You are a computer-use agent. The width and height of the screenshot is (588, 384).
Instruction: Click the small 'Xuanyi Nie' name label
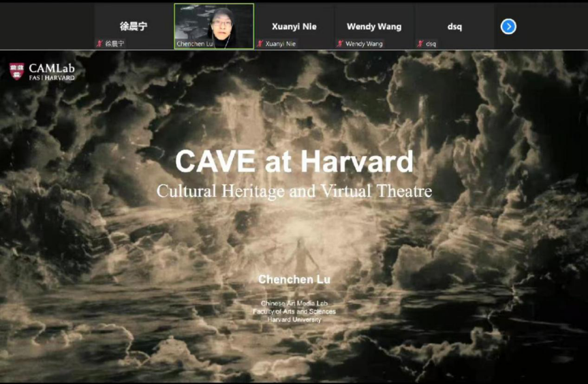pos(281,44)
